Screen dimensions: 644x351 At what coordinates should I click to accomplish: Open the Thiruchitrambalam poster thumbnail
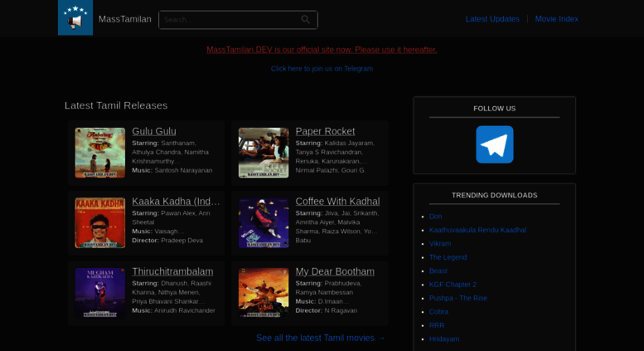point(99,292)
